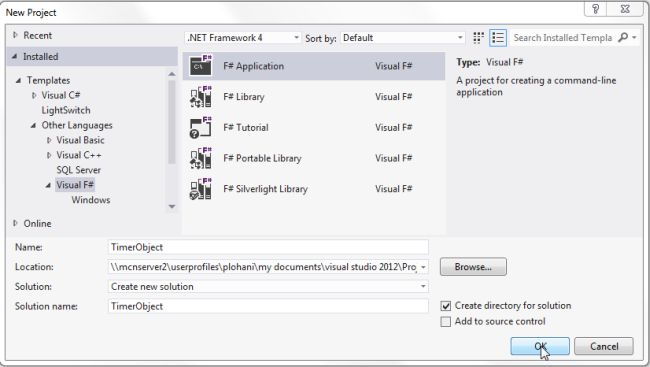Viewport: 650px width, 367px height.
Task: Open the Solution Create new solution dropdown
Action: tap(268, 287)
